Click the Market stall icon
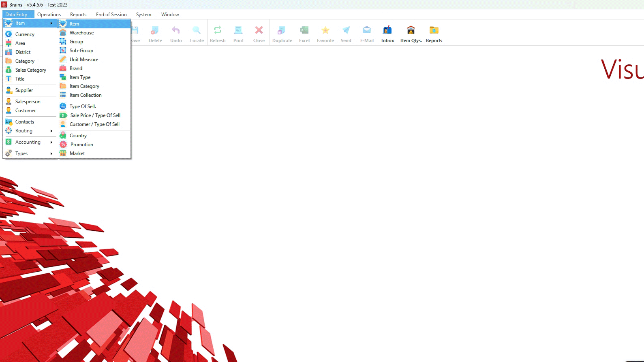 click(x=63, y=153)
